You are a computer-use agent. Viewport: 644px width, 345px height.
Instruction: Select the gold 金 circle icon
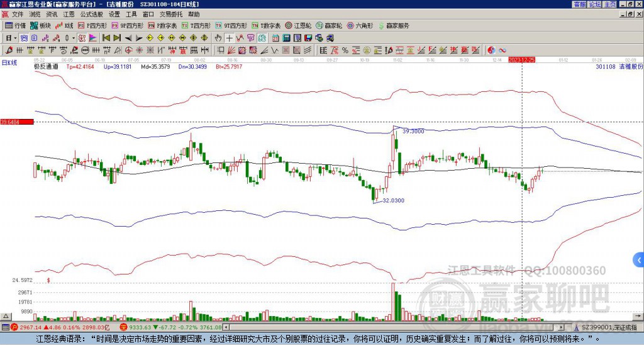point(367,50)
